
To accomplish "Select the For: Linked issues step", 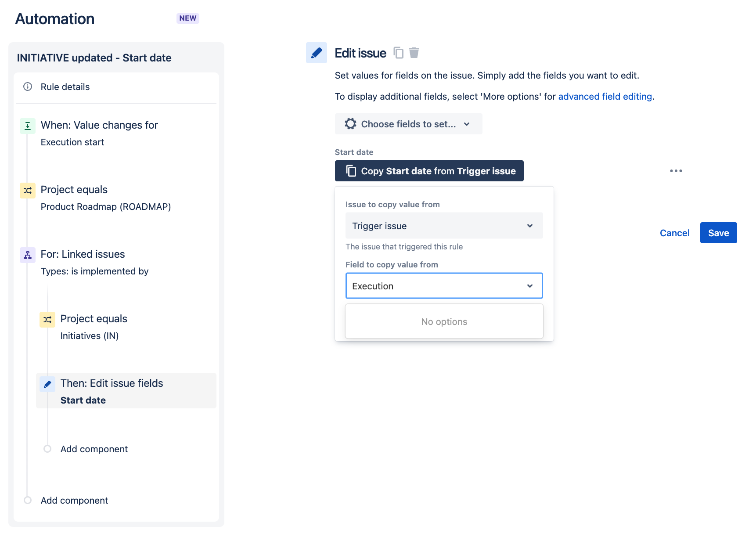I will (x=116, y=262).
